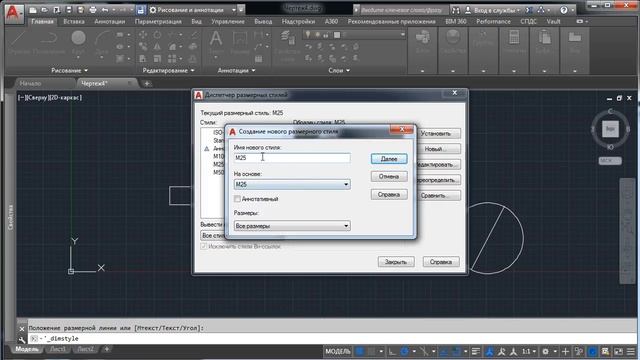The height and width of the screenshot is (360, 640).
Task: Click the command line input field
Action: pos(331,339)
